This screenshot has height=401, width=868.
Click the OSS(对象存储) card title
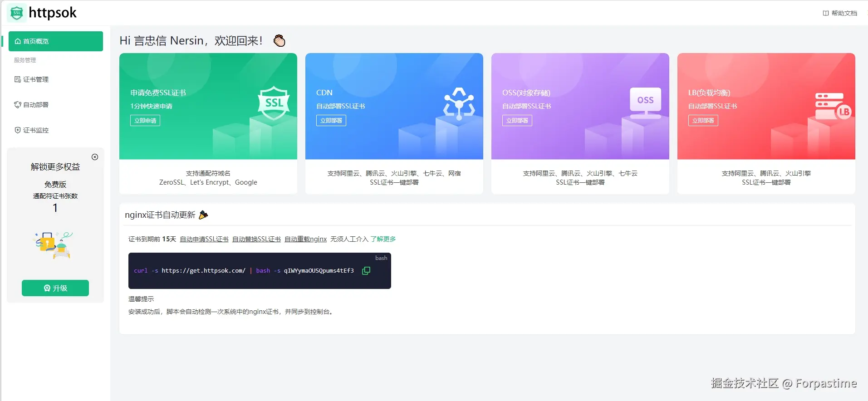point(526,93)
